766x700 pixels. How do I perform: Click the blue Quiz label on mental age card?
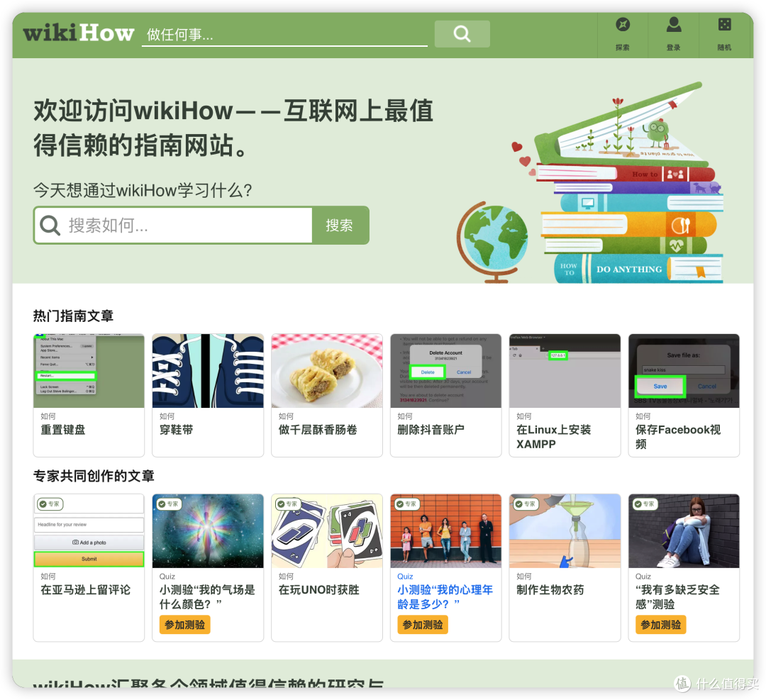405,577
